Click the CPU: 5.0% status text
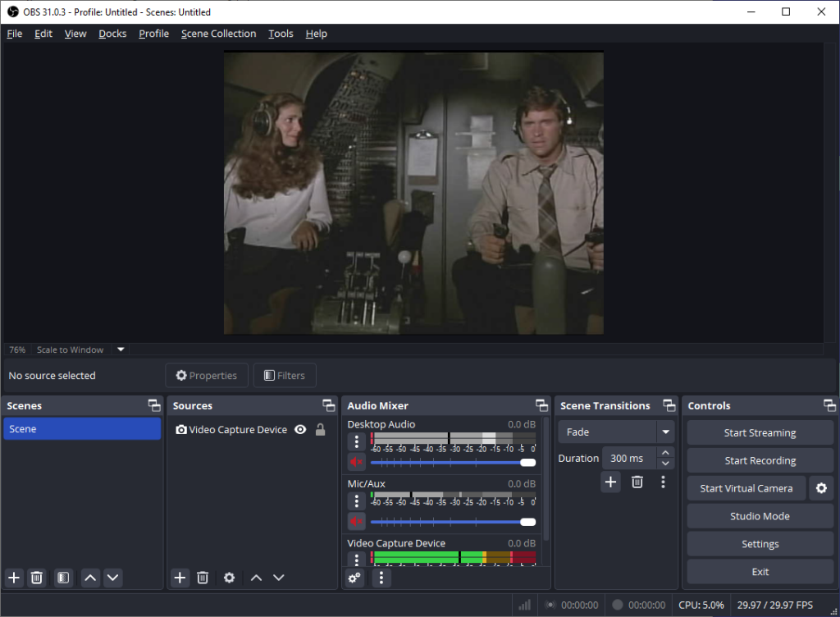Screen dimensions: 840x617 point(701,606)
